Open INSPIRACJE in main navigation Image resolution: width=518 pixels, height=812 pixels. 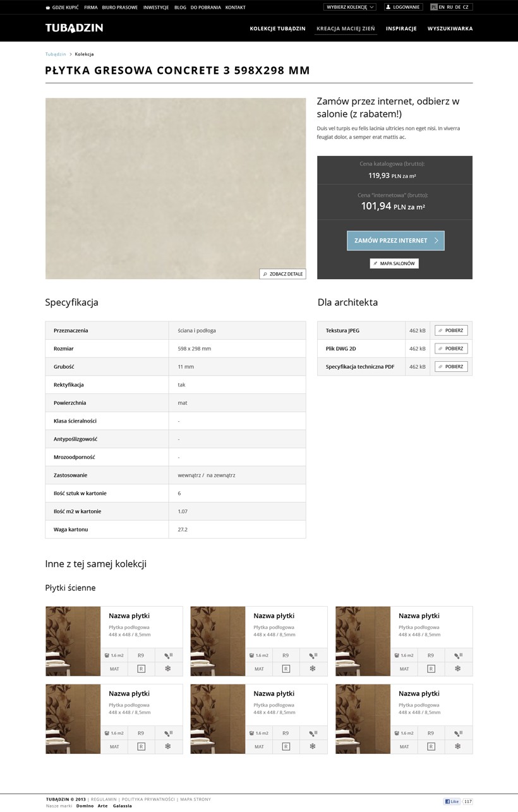point(401,28)
